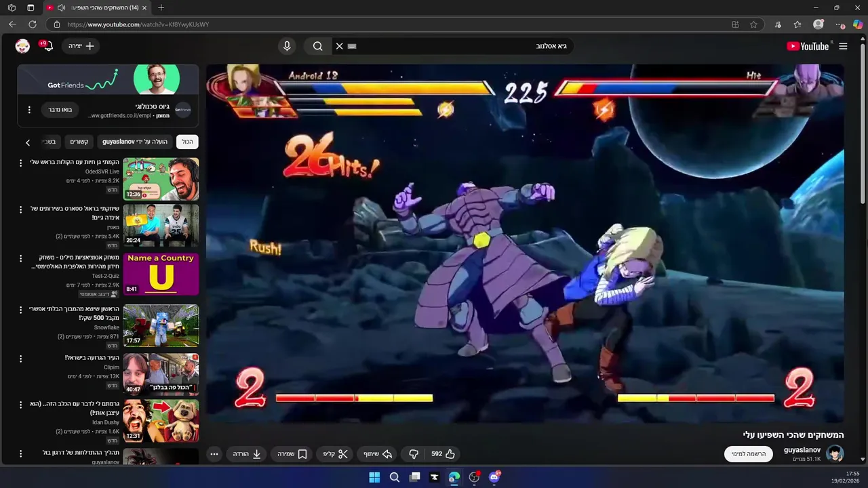
Task: Click the video player to pause playback
Action: tap(525, 243)
